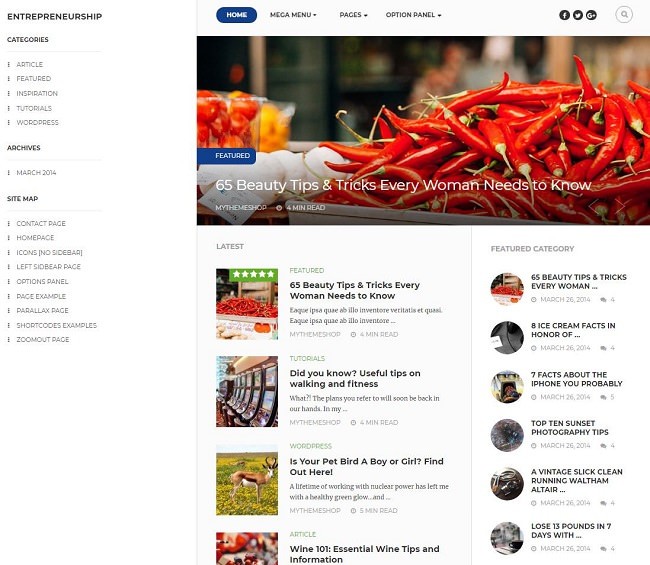Viewport: 650px width, 565px height.
Task: Click MyThemeShop author in slider
Action: [241, 208]
